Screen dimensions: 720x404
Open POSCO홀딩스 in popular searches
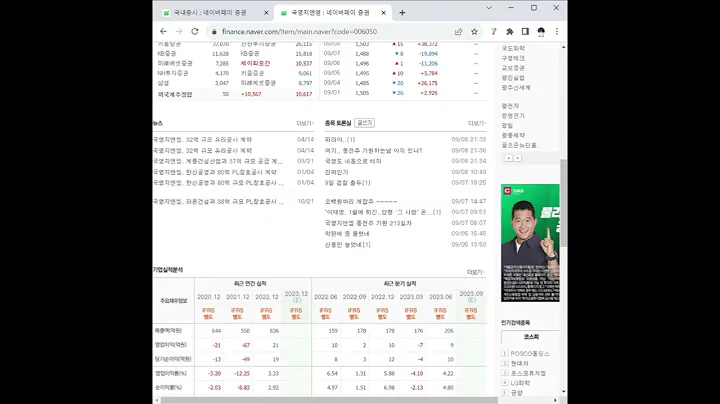[x=530, y=354]
